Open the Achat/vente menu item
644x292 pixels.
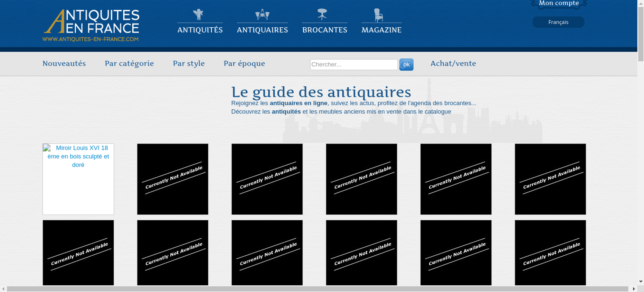(453, 63)
